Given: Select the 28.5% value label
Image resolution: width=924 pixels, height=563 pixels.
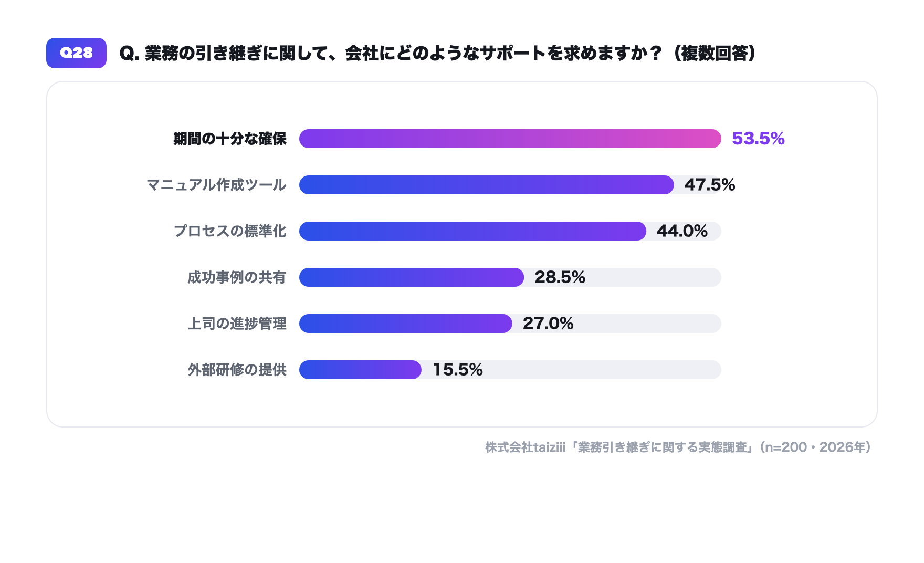Looking at the screenshot, I should [x=560, y=277].
